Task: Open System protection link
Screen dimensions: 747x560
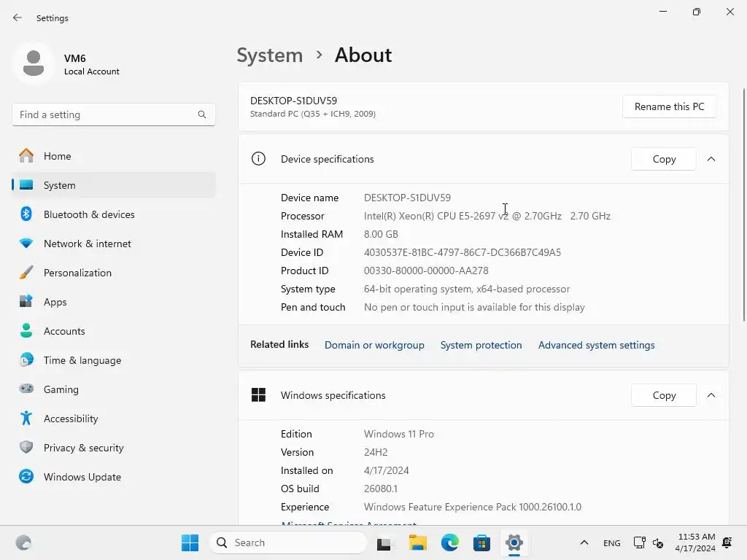Action: tap(481, 345)
